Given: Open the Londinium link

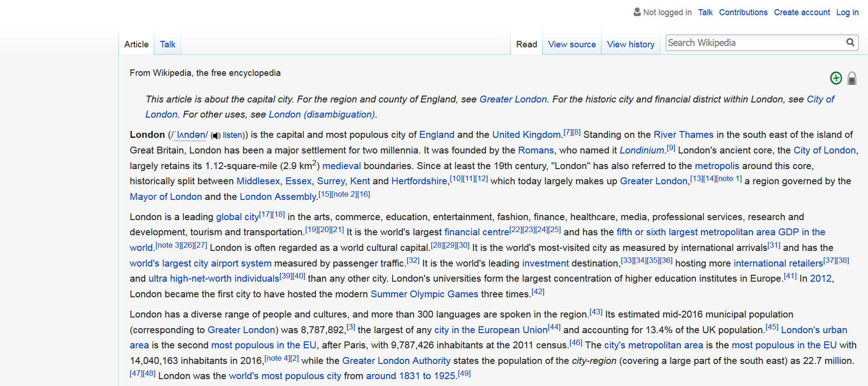Looking at the screenshot, I should (x=641, y=150).
